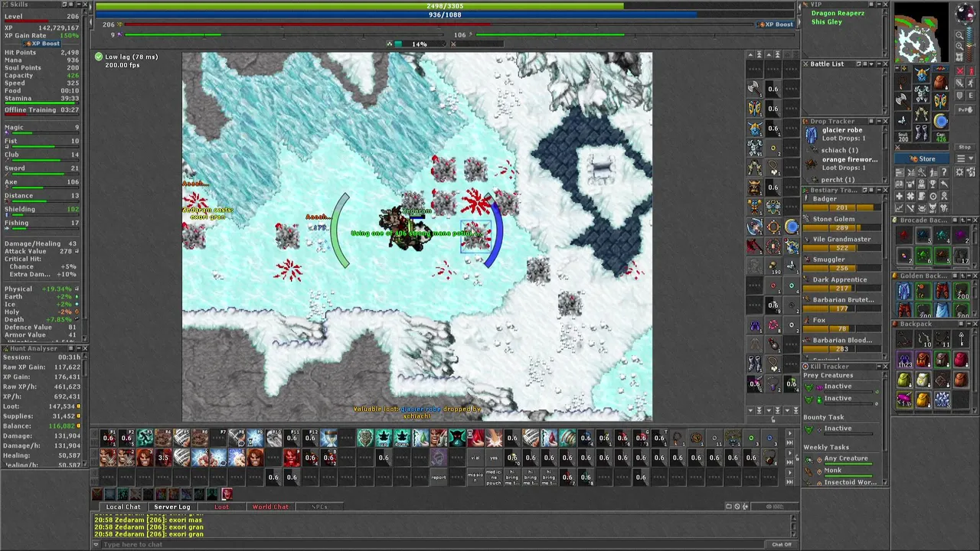Toggle balanced fight mode sword icon
Viewport: 980px width, 551px height.
point(960,83)
